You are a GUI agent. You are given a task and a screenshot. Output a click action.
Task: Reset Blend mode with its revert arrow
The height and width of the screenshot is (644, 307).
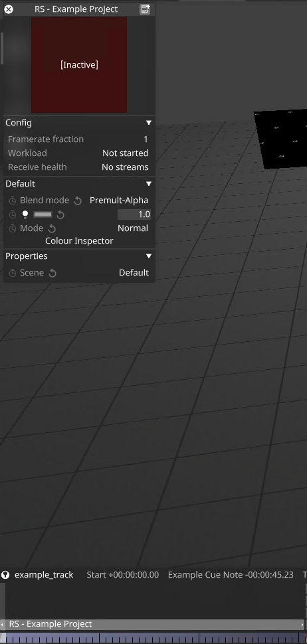(x=78, y=201)
